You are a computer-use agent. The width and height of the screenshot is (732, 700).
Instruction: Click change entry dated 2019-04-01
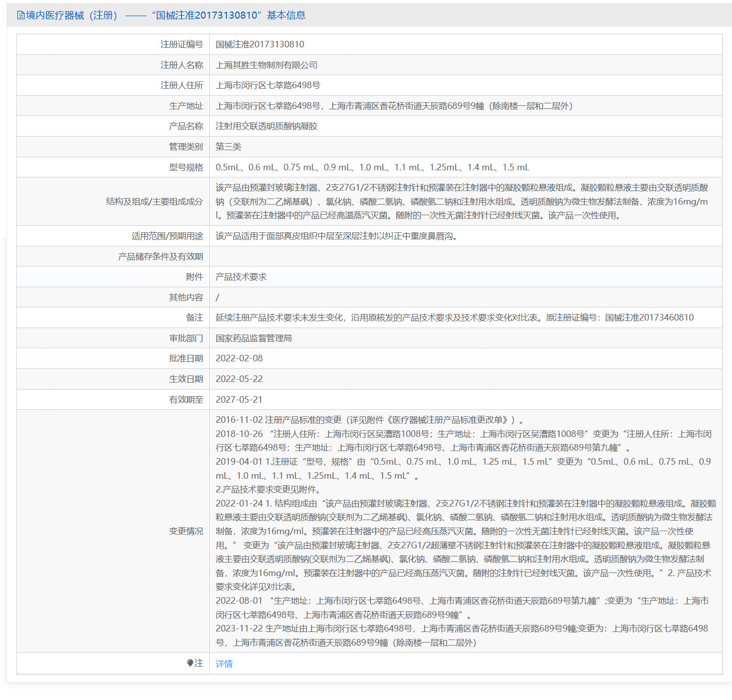463,468
